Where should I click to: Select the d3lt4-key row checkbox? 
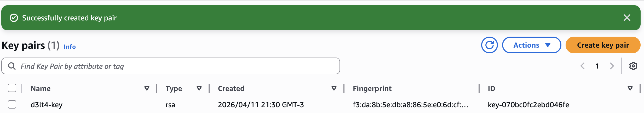pyautogui.click(x=12, y=104)
